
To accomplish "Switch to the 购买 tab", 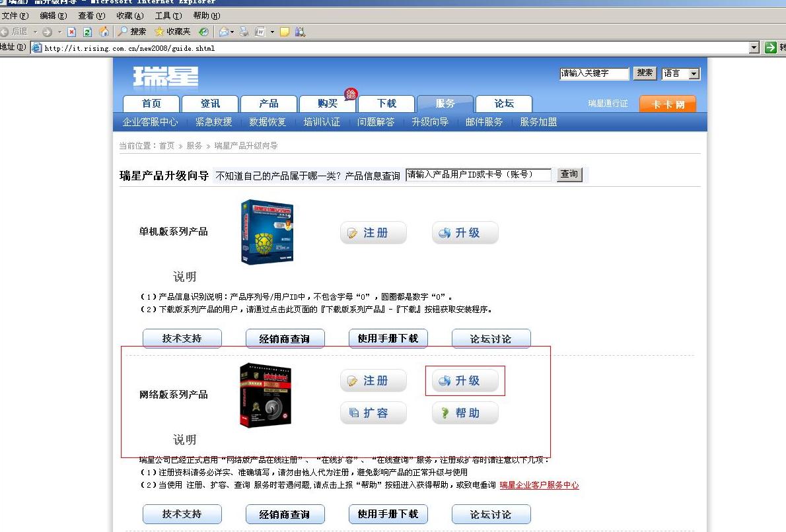I will point(328,104).
